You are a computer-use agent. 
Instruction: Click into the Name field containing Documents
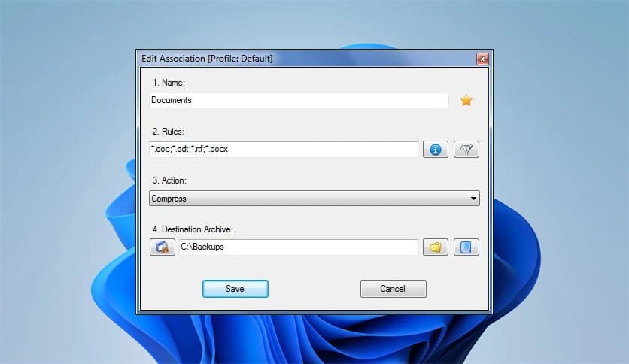point(299,100)
